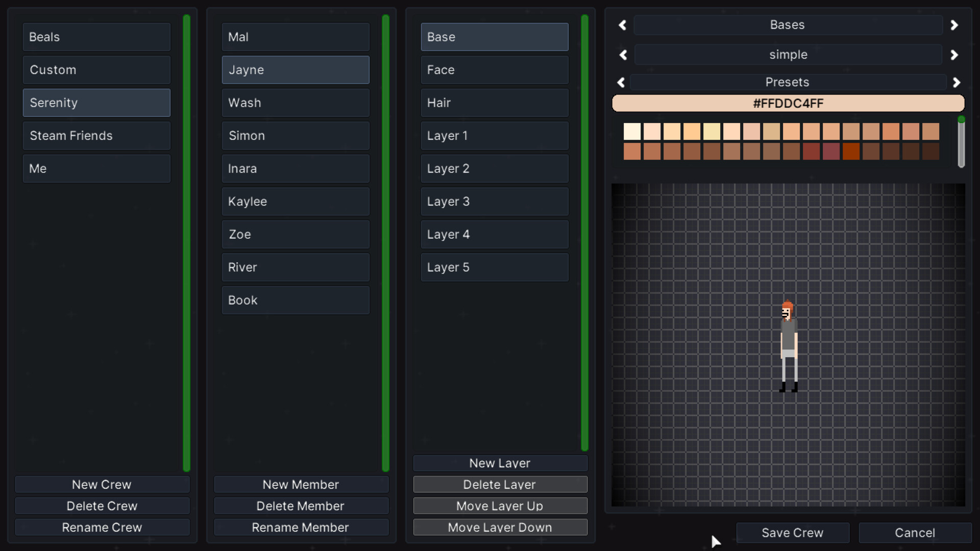Image resolution: width=980 pixels, height=551 pixels.
Task: Choose the Face layer
Action: [494, 70]
